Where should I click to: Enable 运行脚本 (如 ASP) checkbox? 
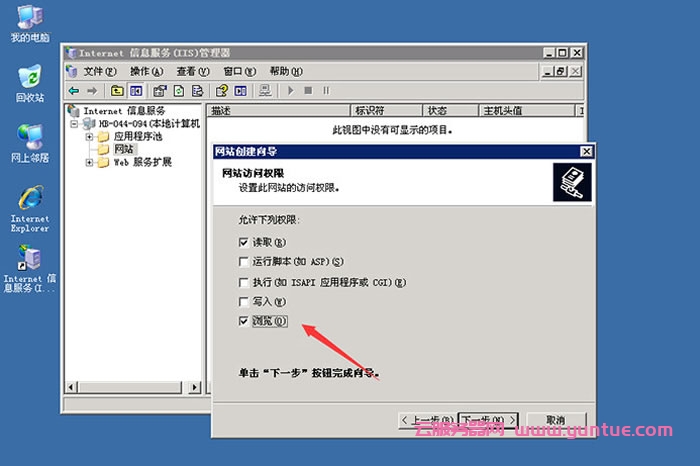(243, 262)
